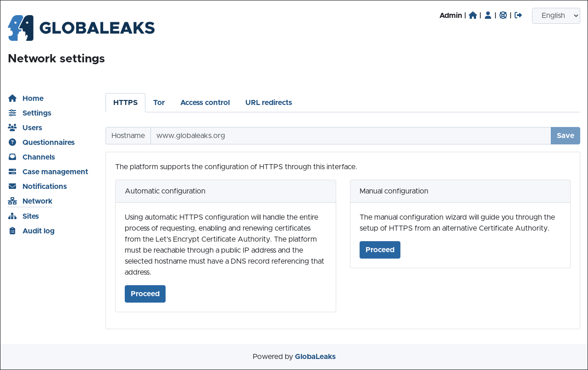Click the life ring support icon
The width and height of the screenshot is (588, 370).
pyautogui.click(x=503, y=15)
